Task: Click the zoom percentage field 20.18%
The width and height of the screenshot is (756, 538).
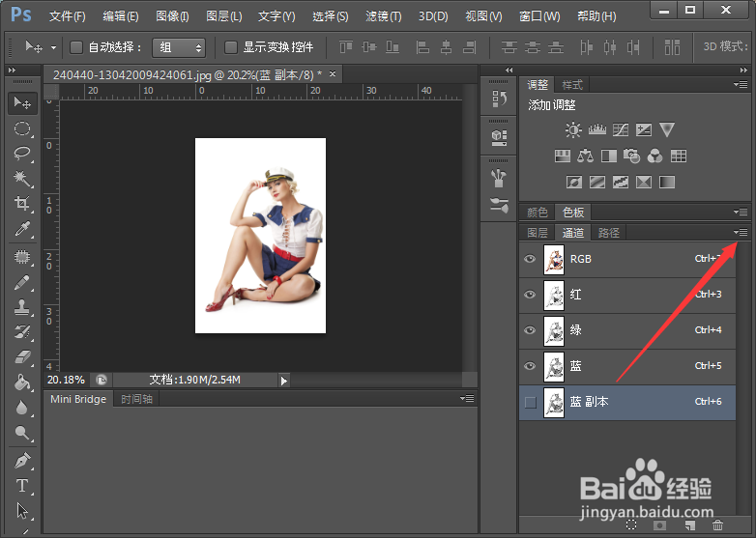Action: 66,380
